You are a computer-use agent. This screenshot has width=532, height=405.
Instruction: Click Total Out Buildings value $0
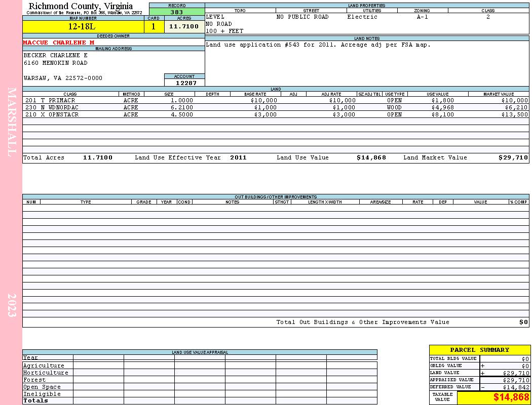(523, 322)
